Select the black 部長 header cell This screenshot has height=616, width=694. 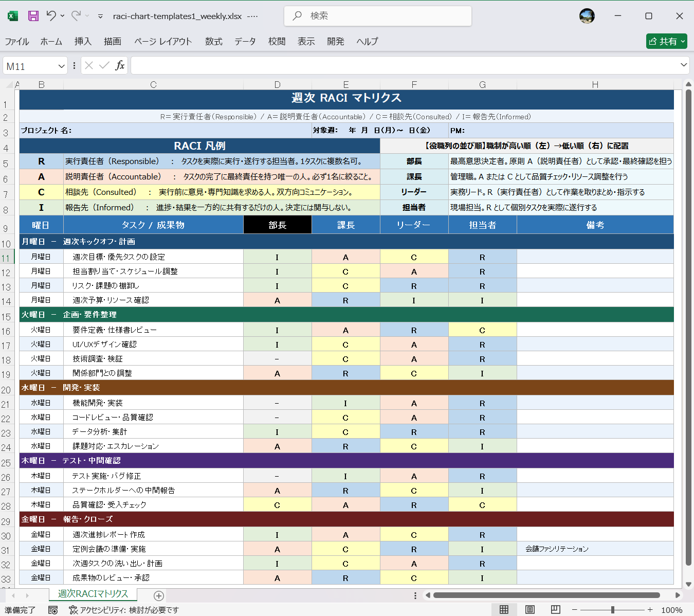pos(278,225)
